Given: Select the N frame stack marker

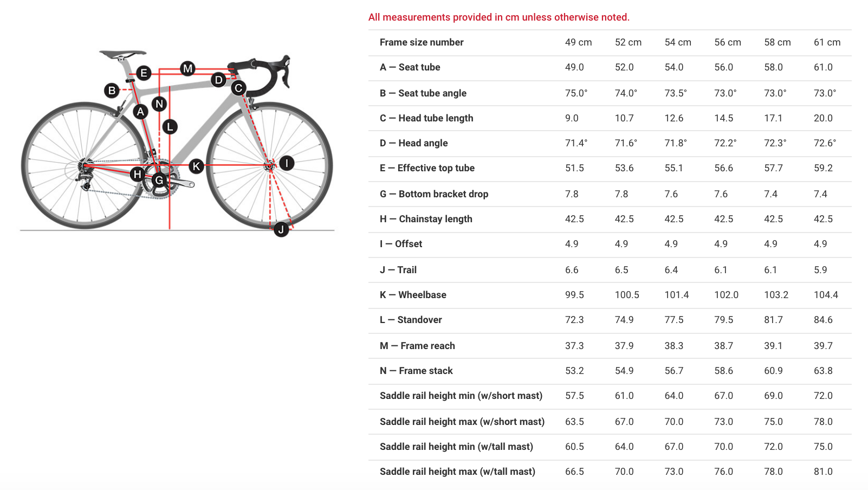Looking at the screenshot, I should point(159,104).
